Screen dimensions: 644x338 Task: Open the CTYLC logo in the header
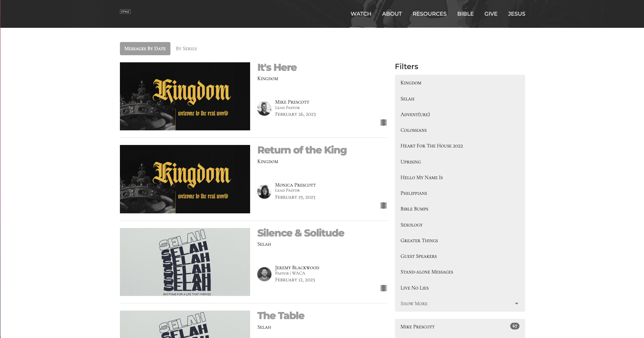125,11
